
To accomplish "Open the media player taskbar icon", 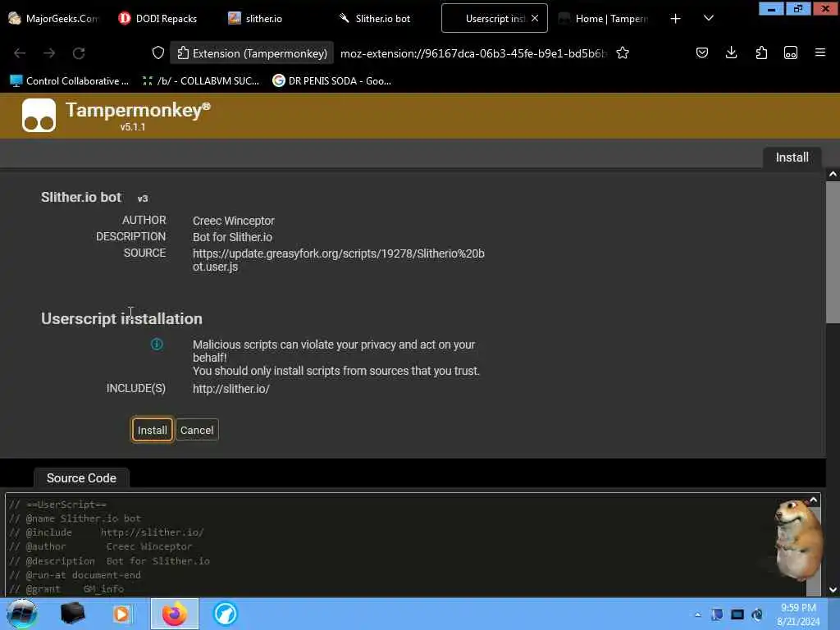I will click(121, 614).
